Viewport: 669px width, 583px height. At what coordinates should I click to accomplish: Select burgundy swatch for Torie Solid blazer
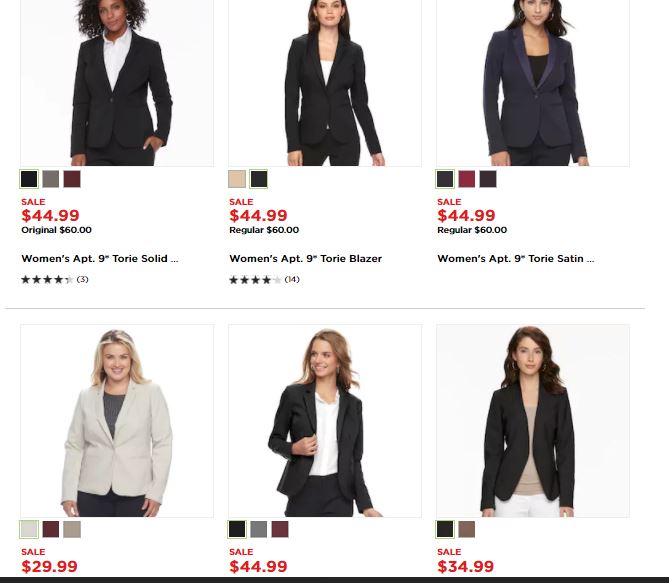point(72,179)
